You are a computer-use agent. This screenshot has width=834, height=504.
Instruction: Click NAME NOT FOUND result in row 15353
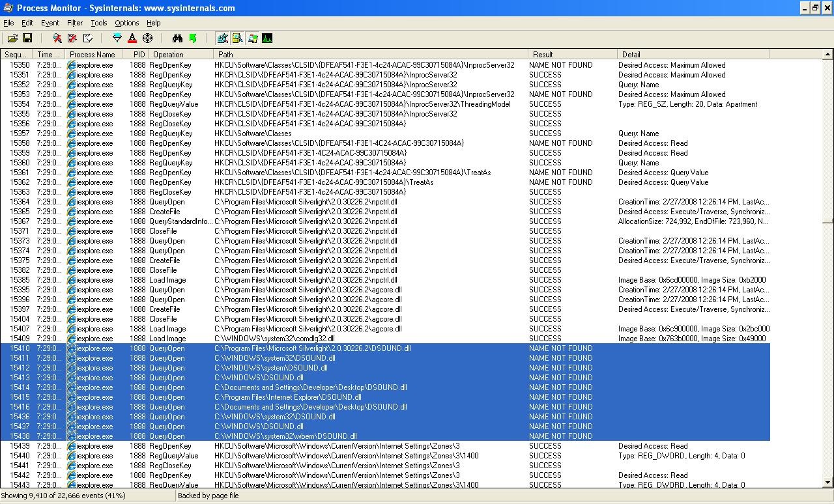tap(561, 94)
